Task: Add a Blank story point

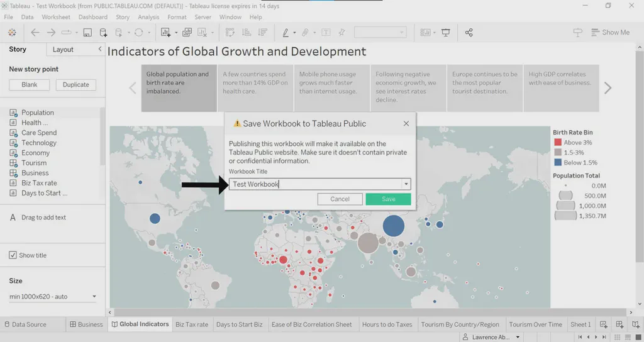Action: click(x=29, y=85)
